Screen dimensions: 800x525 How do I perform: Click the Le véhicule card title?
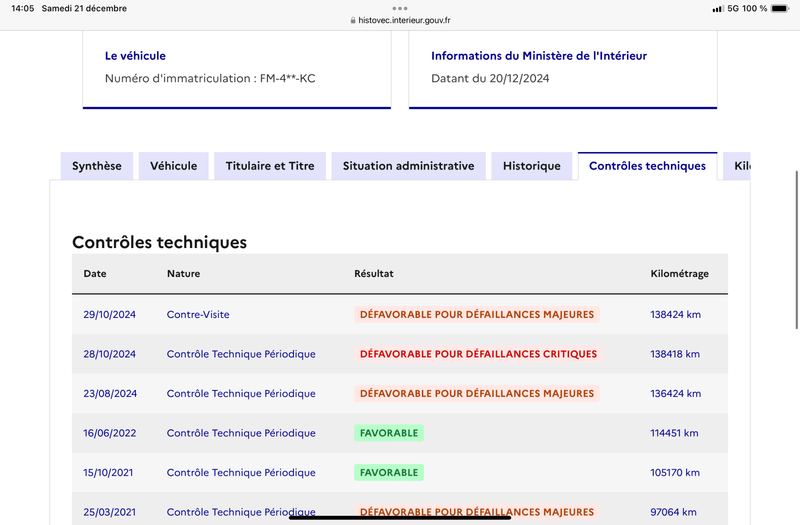[135, 56]
